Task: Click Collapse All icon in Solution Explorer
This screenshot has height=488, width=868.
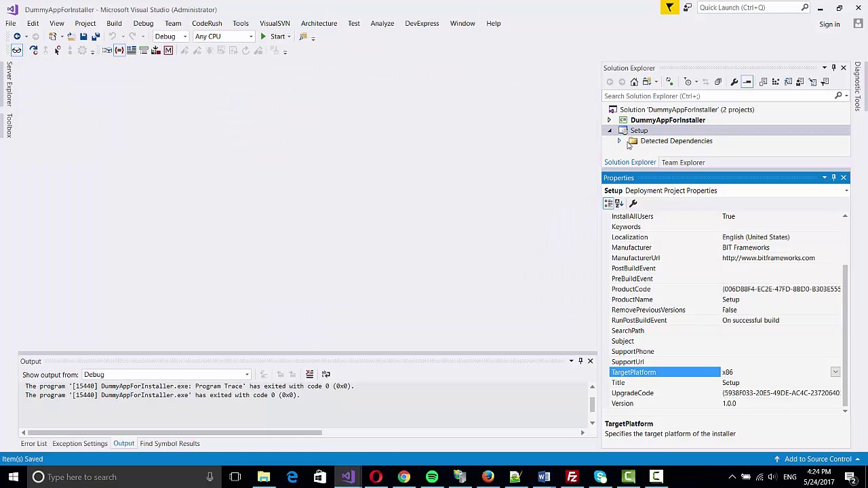Action: (x=717, y=82)
